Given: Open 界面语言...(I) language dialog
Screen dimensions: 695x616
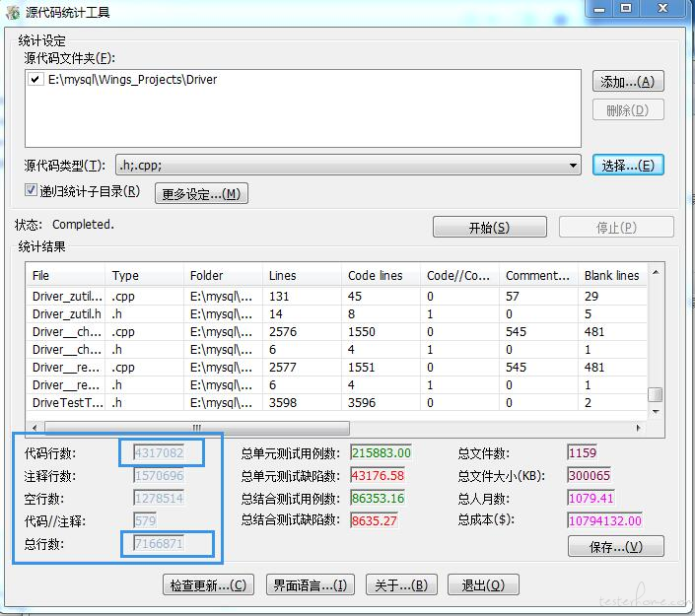Looking at the screenshot, I should pyautogui.click(x=311, y=585).
